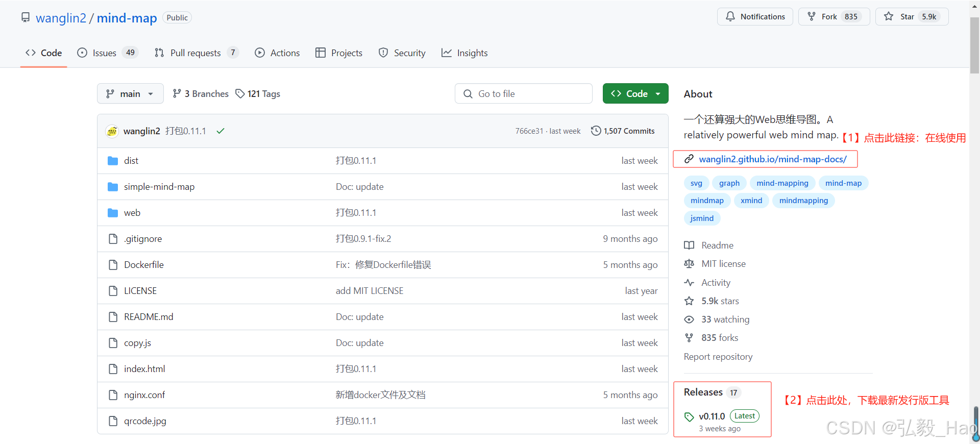Click the .gitignore file icon
Viewport: 980px width, 444px height.
coord(113,239)
